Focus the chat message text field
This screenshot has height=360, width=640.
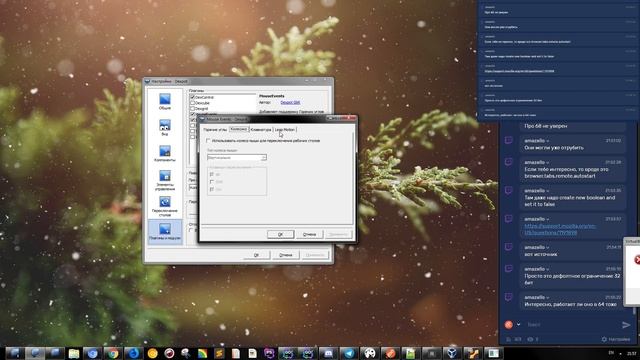pos(571,324)
